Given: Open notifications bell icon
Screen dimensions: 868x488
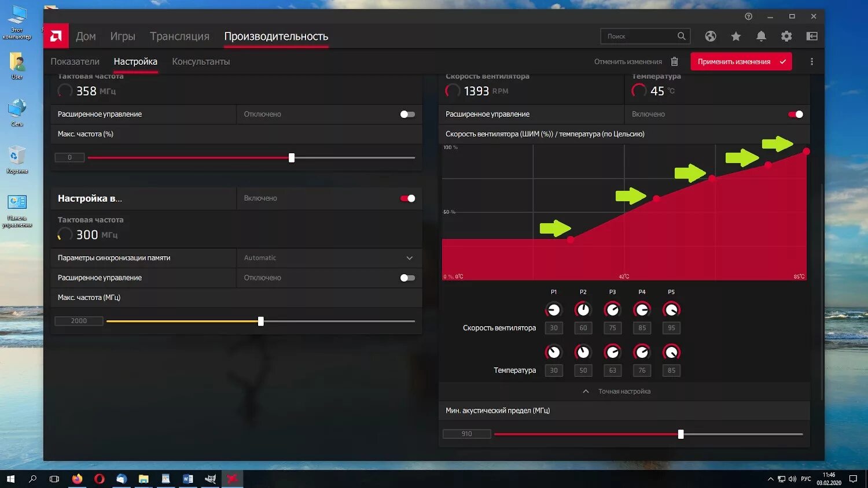Looking at the screenshot, I should tap(761, 36).
